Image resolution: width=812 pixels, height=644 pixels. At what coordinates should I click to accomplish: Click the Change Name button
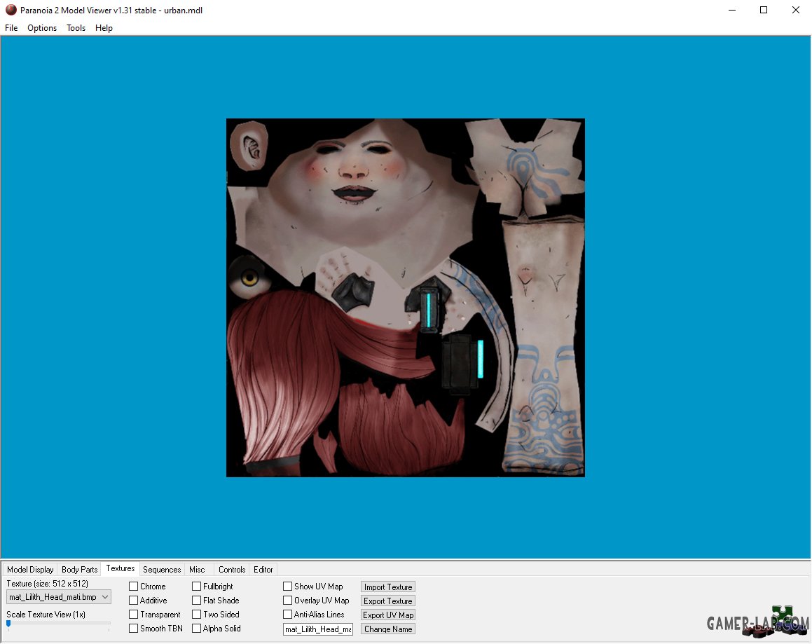coord(388,629)
